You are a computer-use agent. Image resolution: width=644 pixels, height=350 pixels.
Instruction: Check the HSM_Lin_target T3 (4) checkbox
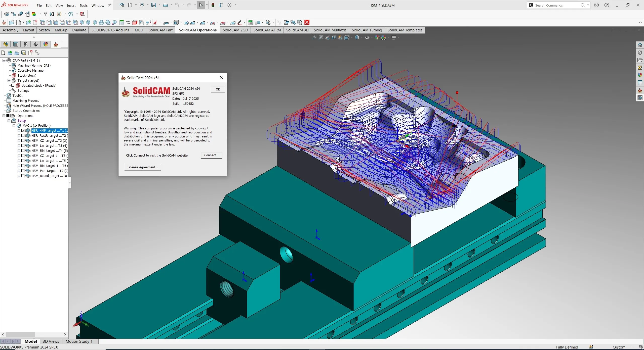point(23,145)
